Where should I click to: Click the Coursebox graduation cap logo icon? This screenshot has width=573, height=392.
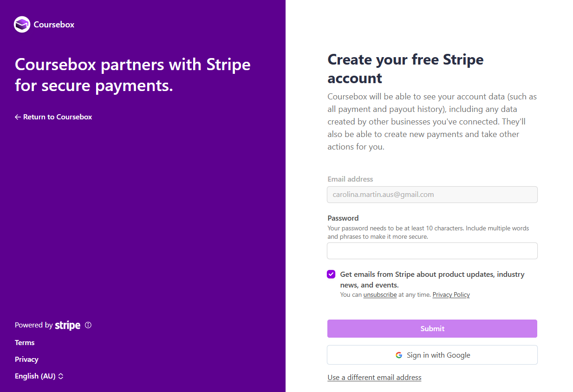[22, 24]
